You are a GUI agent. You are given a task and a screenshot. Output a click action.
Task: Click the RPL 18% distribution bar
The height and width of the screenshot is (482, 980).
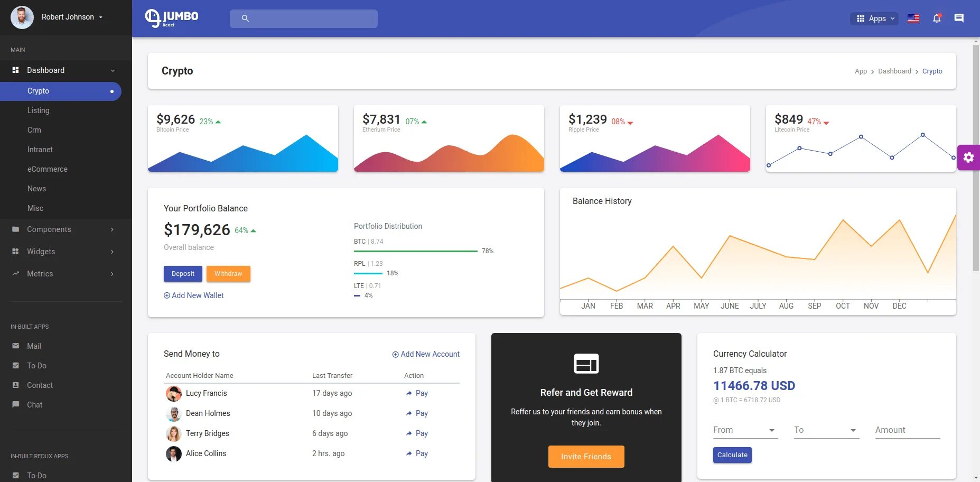[368, 273]
